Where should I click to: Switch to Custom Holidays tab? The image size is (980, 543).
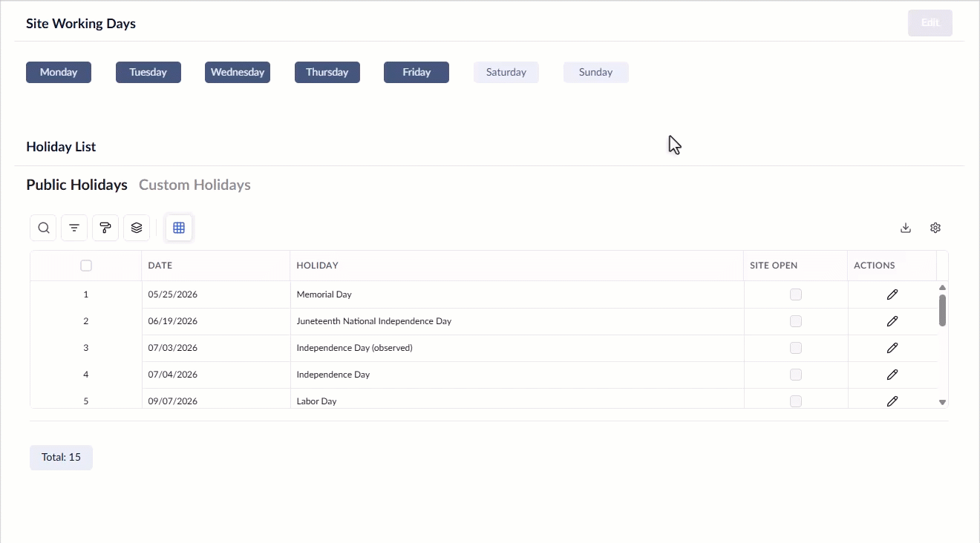195,185
